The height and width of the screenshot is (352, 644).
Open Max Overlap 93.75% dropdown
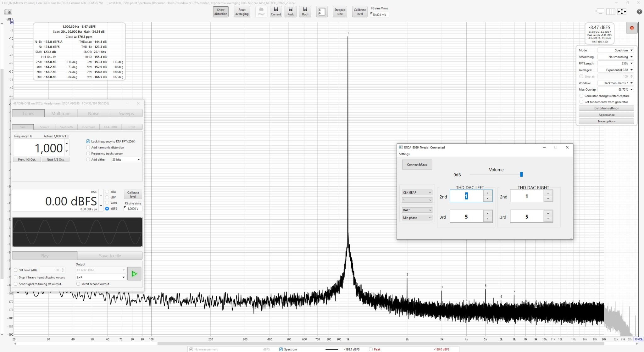pos(616,89)
